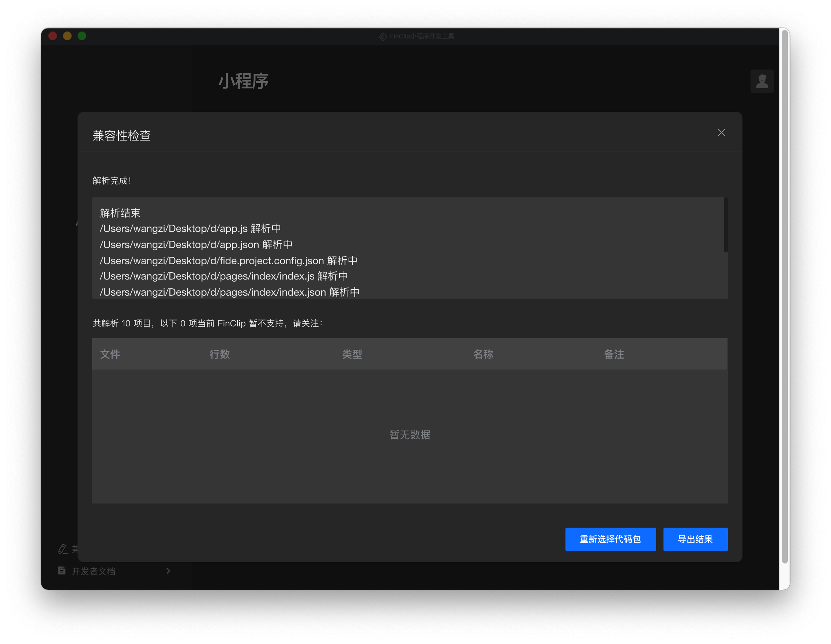Screen dimensions: 831x644
Task: Click the 备注 column header
Action: (614, 354)
